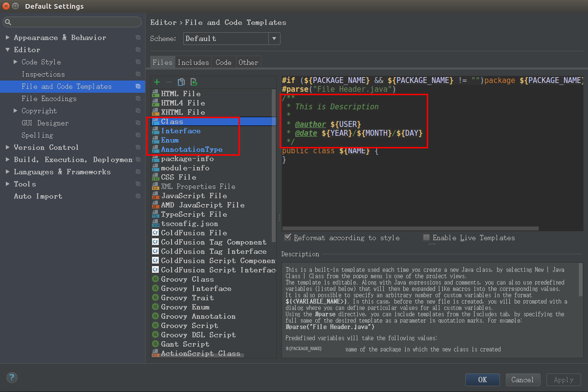This screenshot has width=588, height=392.
Task: Switch to the Code tab
Action: click(x=223, y=62)
